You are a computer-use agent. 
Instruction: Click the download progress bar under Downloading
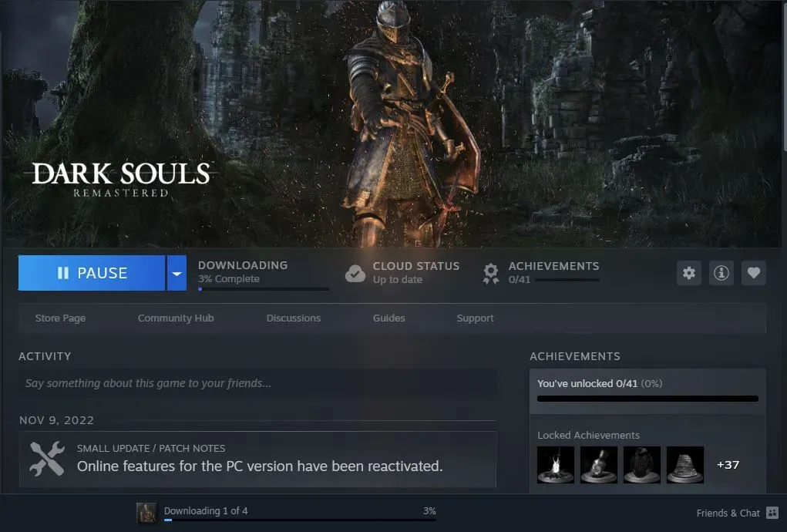[x=264, y=289]
